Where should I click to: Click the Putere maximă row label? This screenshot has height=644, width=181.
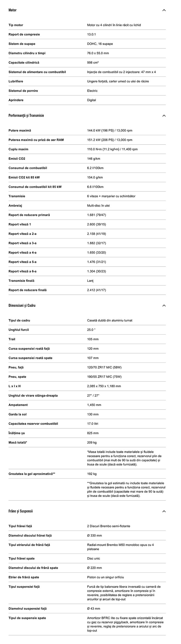click(x=20, y=131)
